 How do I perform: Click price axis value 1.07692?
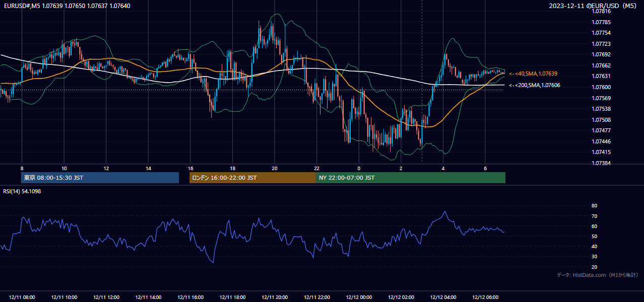602,54
